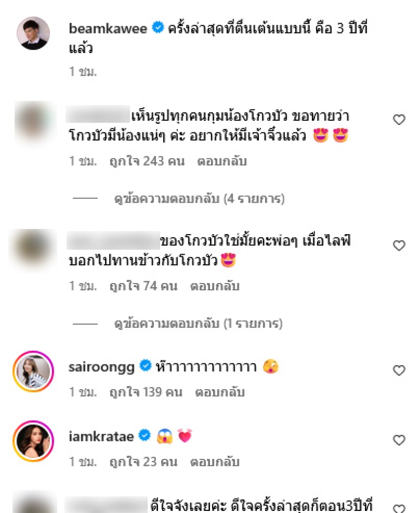Reply to iamkratae's comment
The width and height of the screenshot is (420, 513).
(215, 462)
